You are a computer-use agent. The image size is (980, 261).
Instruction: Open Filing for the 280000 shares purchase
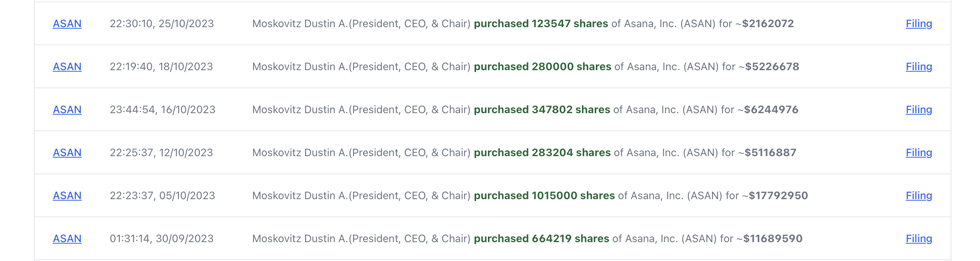click(918, 67)
